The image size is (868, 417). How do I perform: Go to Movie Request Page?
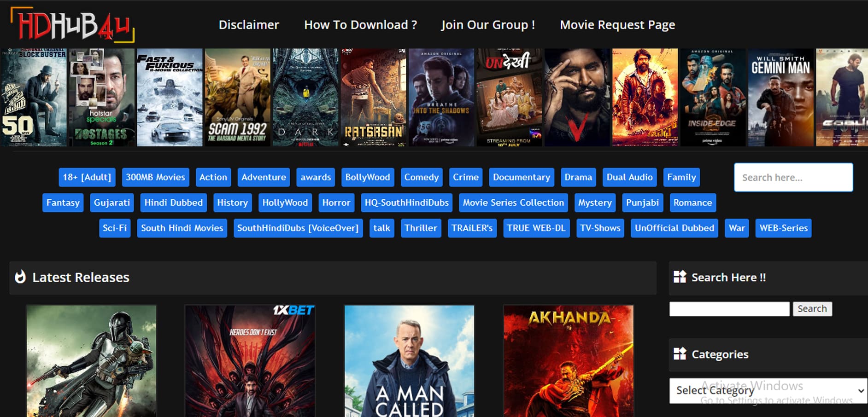point(617,25)
